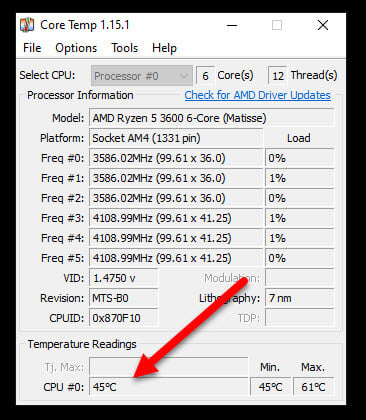
Task: Select the Freq #0 value 3586.02MHz
Action: tap(176, 158)
